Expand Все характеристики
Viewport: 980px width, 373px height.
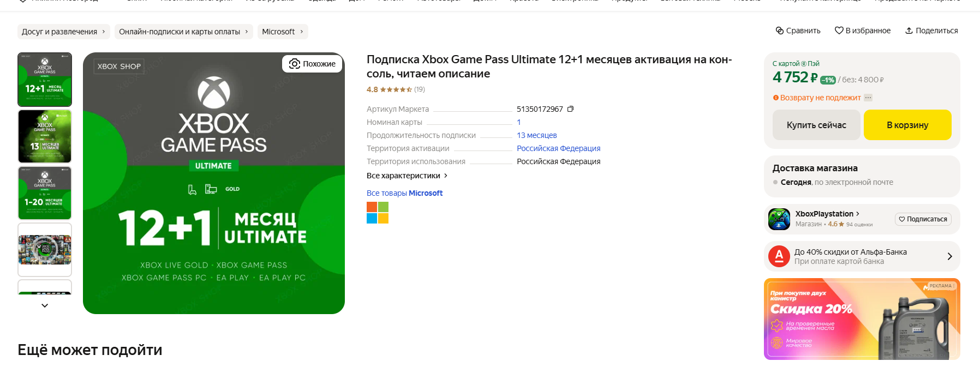point(407,176)
